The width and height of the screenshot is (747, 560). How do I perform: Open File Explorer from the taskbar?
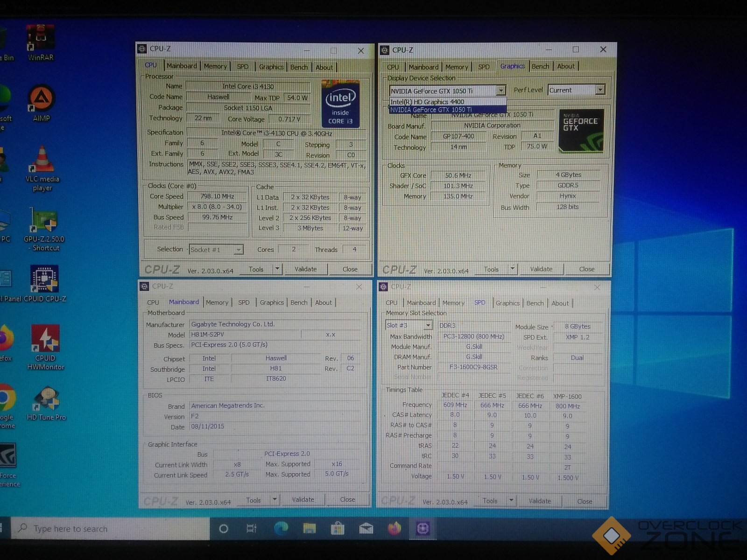309,528
